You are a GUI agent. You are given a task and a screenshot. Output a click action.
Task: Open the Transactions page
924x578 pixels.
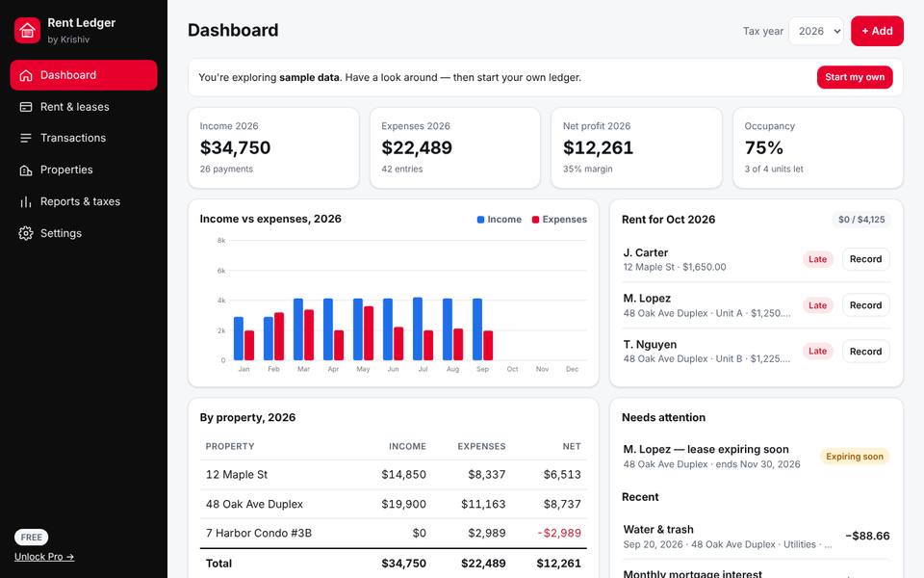pos(84,138)
